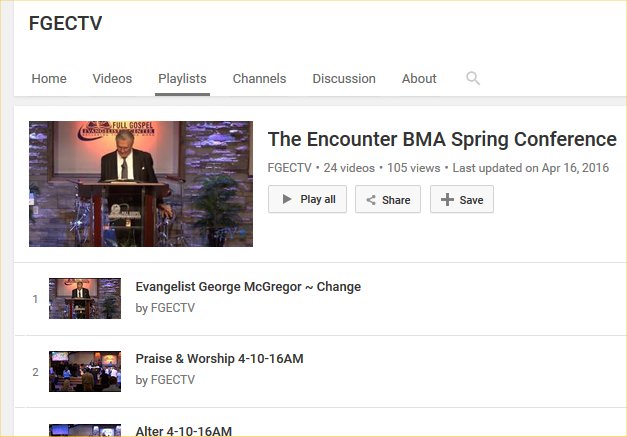Open The Encounter BMA Spring Conference title
The image size is (627, 437).
coord(442,140)
